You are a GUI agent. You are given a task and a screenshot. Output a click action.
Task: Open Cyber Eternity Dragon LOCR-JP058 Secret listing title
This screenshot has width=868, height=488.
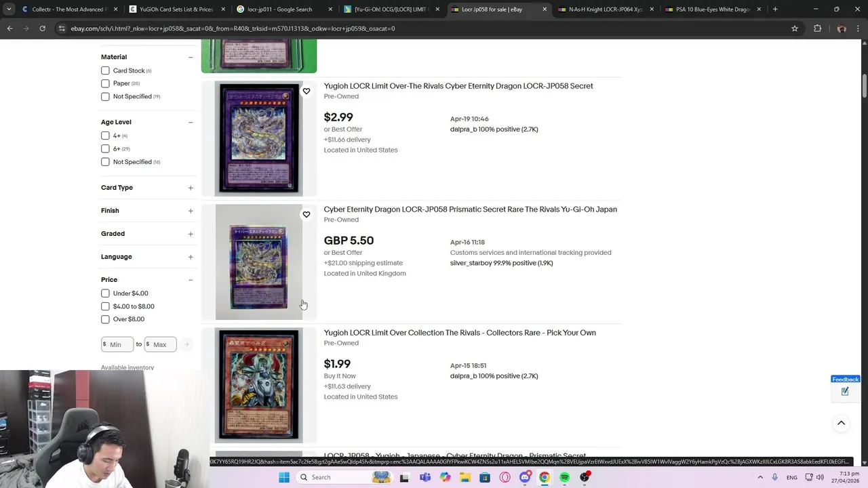(458, 86)
